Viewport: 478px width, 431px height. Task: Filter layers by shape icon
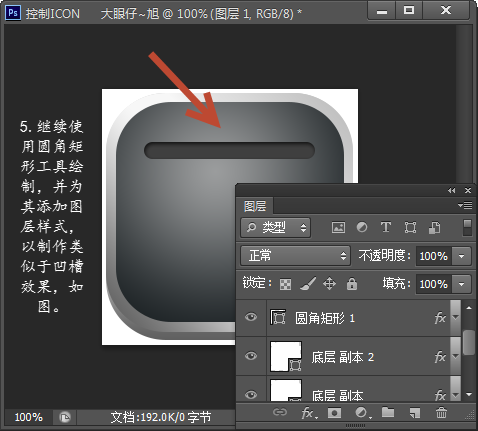click(410, 228)
